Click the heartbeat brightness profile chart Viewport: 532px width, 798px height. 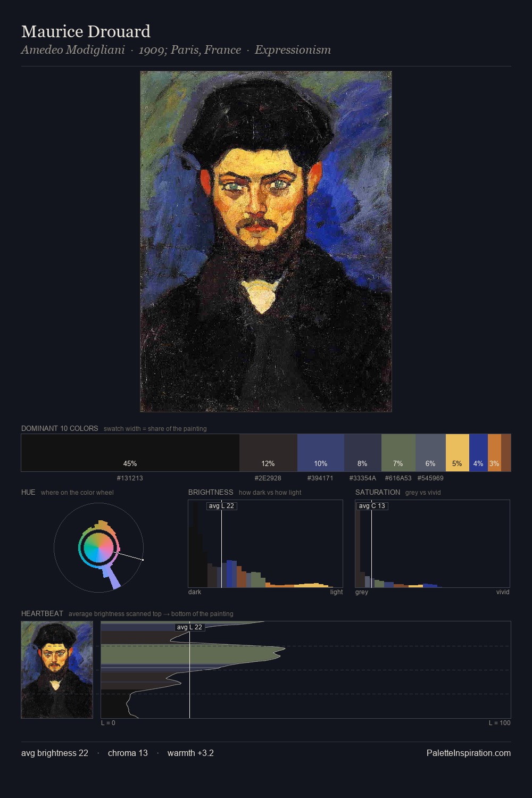(x=306, y=670)
